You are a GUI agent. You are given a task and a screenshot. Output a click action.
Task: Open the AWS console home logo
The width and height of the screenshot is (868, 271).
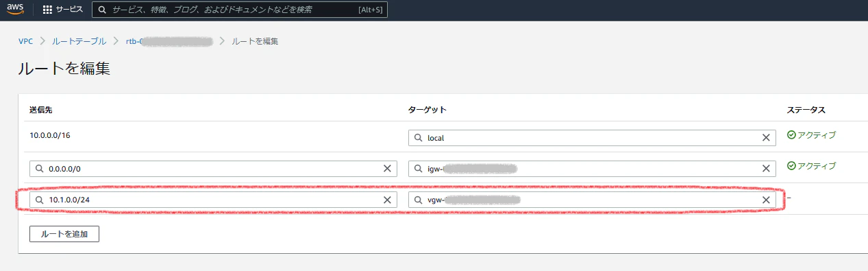[x=16, y=10]
